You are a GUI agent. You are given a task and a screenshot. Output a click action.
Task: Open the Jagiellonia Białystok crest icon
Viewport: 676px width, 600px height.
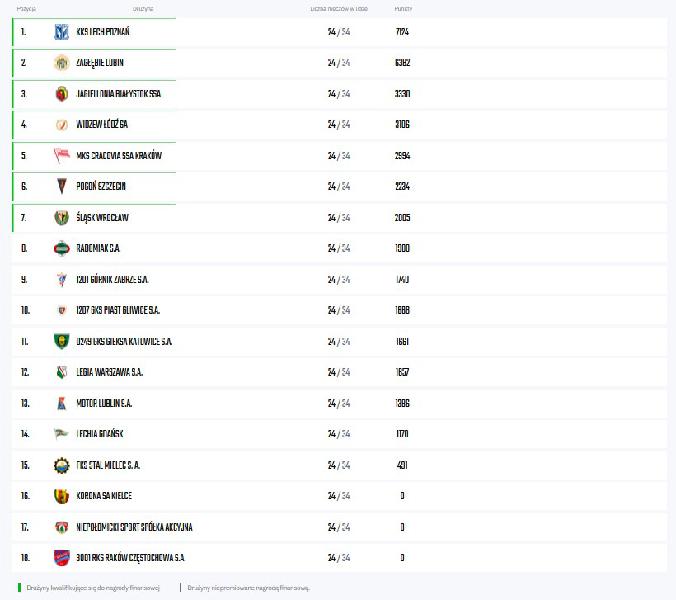point(61,94)
